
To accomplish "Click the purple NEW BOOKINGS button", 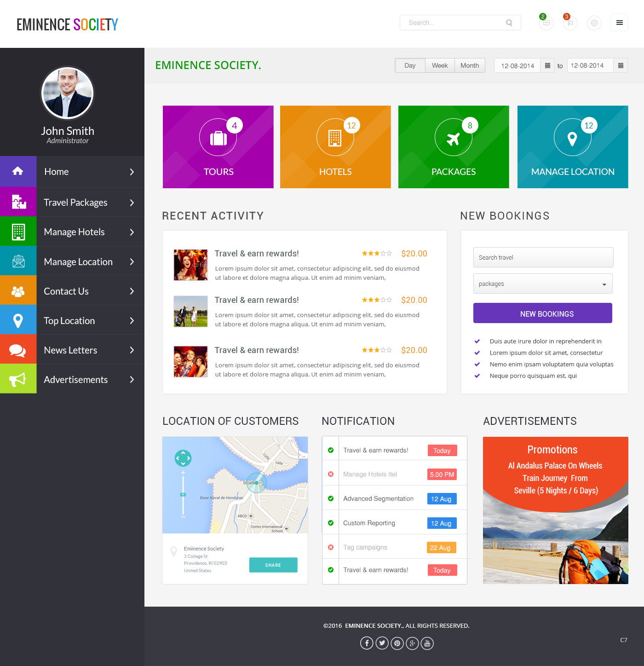I will (543, 313).
